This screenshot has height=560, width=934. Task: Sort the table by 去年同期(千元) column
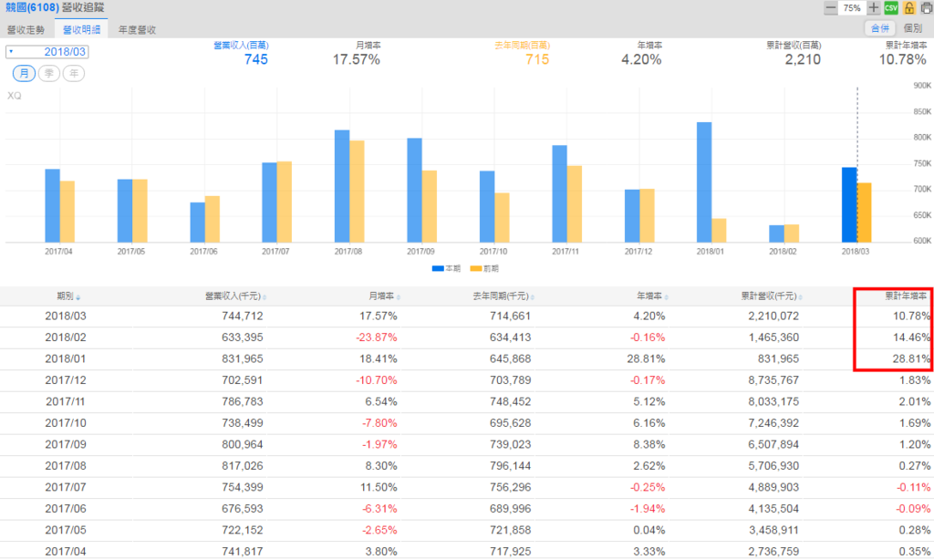[x=503, y=296]
